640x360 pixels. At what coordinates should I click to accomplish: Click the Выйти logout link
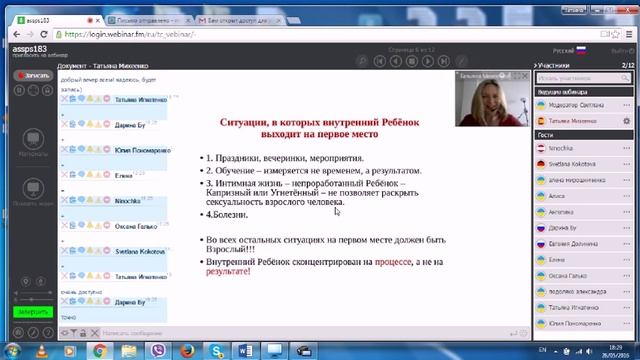pos(622,51)
